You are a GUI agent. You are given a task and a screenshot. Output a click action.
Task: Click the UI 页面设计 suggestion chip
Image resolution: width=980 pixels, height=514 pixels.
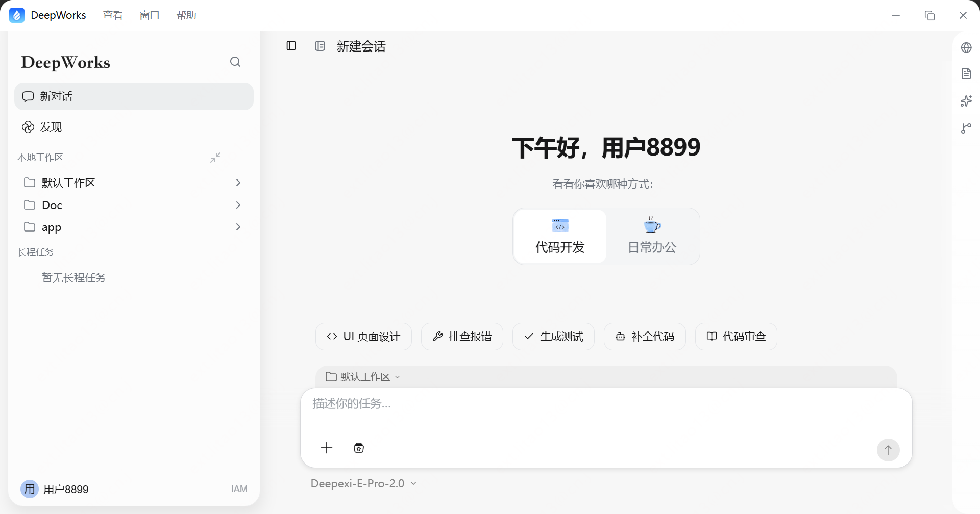[x=363, y=337]
